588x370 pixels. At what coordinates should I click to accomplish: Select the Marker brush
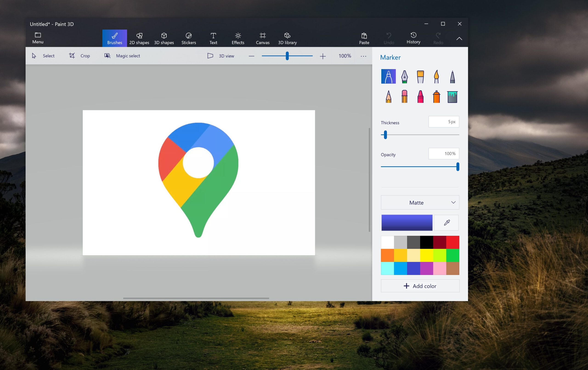[x=388, y=76]
